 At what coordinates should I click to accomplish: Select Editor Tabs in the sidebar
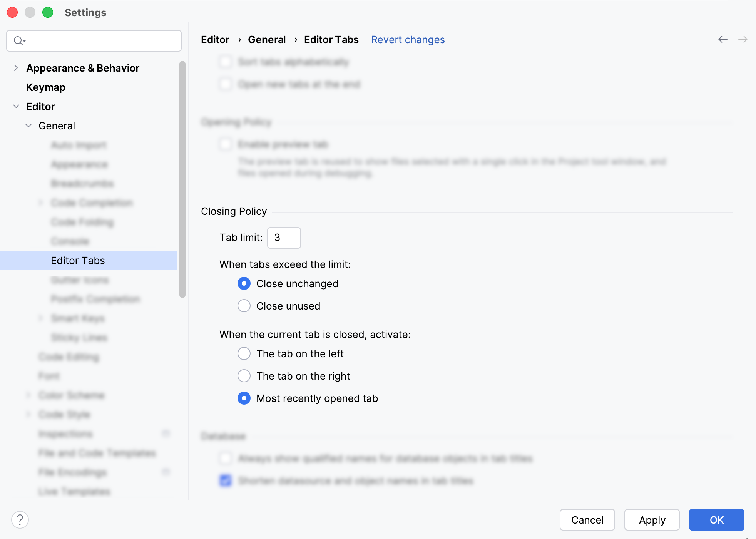[89, 261]
